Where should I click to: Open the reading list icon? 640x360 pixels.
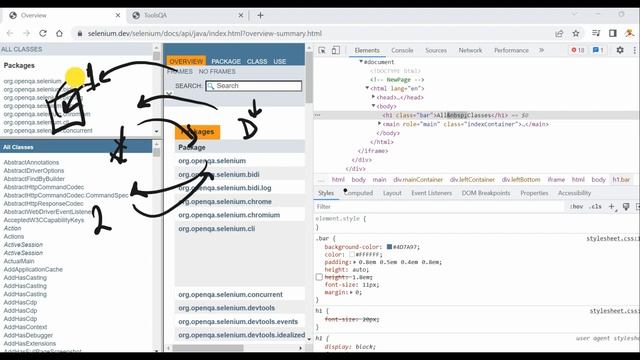(596, 33)
